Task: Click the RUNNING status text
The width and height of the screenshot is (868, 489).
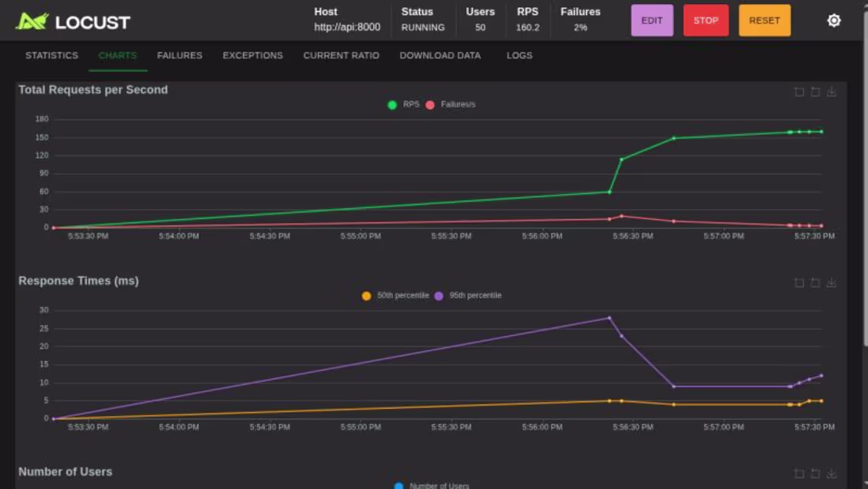Action: [423, 27]
